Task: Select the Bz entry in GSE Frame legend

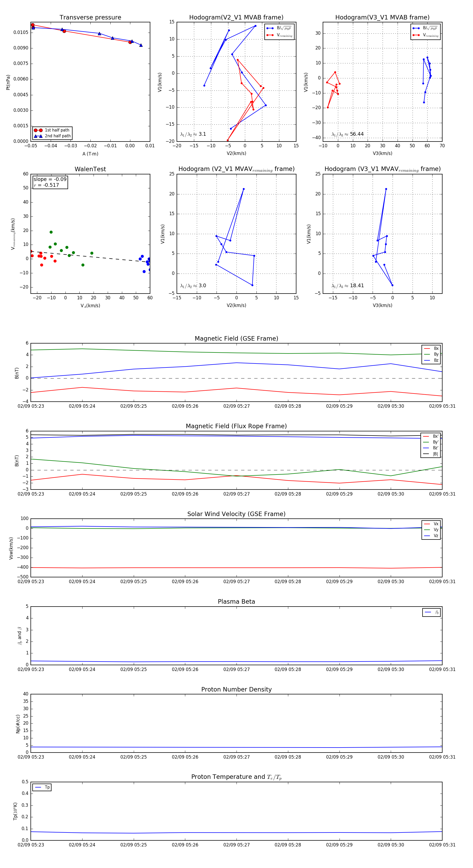Action: 431,360
